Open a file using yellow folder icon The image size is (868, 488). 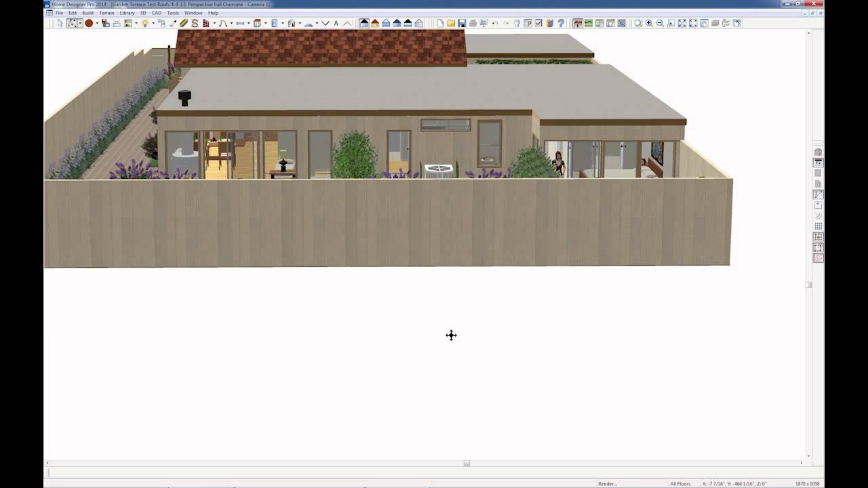tap(451, 23)
